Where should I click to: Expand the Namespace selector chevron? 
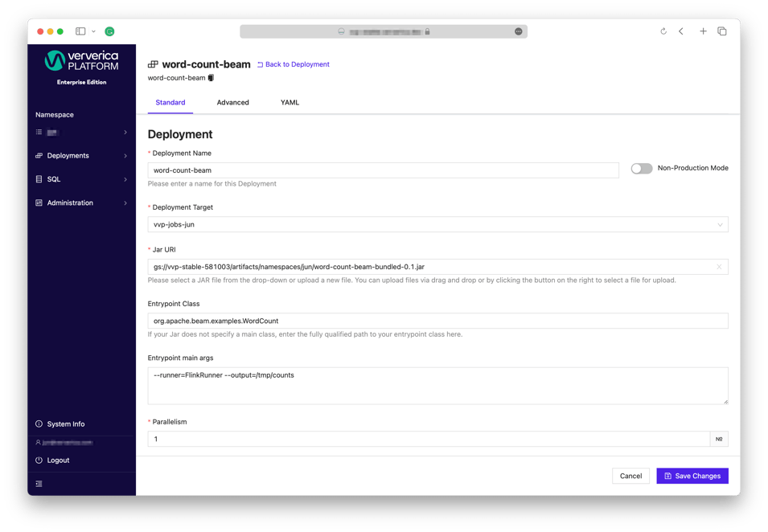coord(125,132)
